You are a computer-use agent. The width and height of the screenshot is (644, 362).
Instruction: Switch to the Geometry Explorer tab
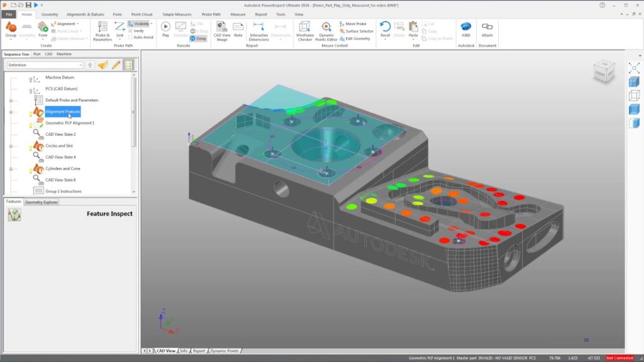[40, 202]
